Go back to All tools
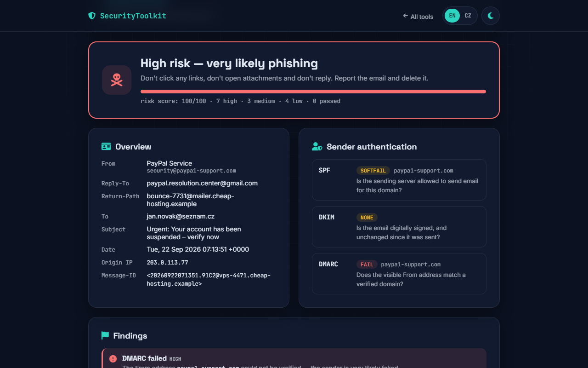The height and width of the screenshot is (368, 588). [418, 16]
